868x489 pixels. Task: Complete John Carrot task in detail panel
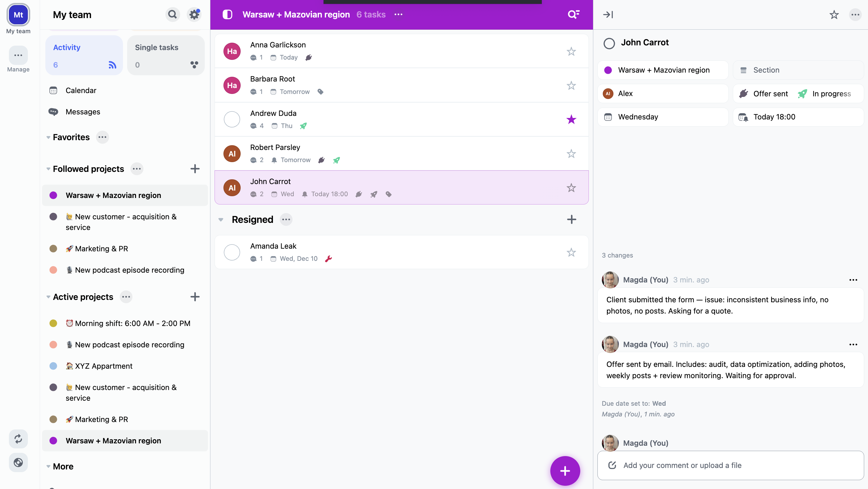click(x=609, y=43)
